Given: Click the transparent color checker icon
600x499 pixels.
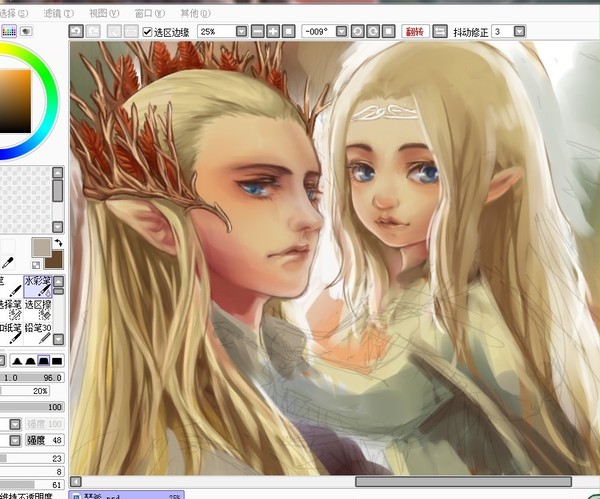Looking at the screenshot, I should tap(35, 265).
